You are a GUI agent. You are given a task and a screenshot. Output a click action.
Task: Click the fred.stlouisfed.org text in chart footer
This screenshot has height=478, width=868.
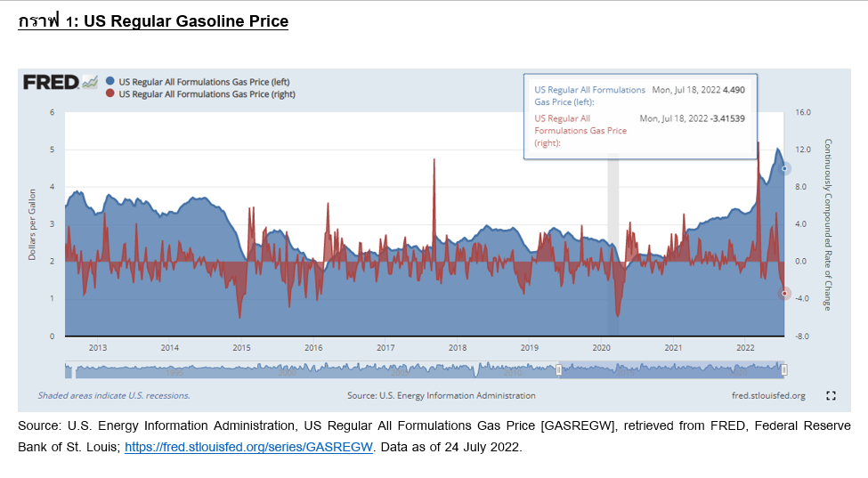tap(768, 395)
